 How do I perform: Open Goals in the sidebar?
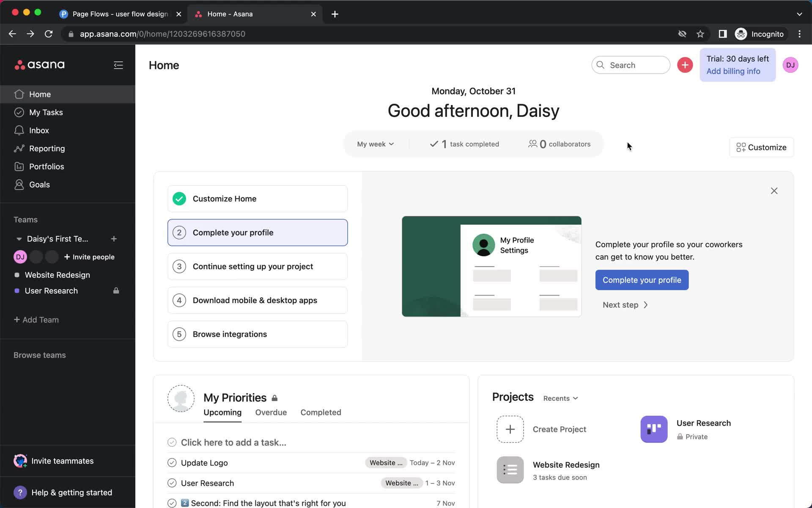coord(68,185)
